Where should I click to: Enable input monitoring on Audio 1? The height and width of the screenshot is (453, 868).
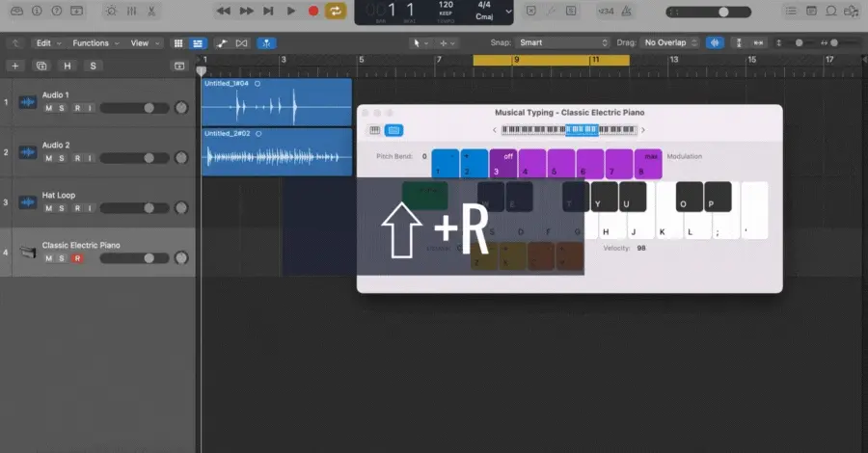(90, 108)
